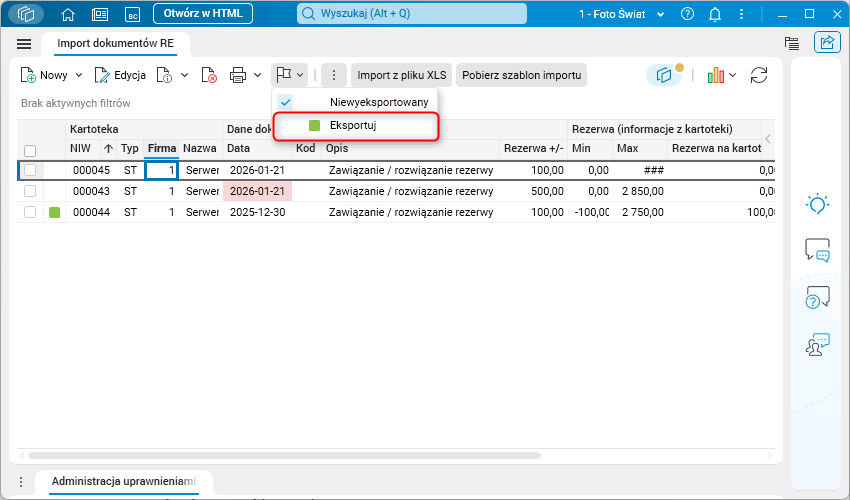Click the green swatch next to Eksportuj
The image size is (850, 500).
(x=314, y=126)
